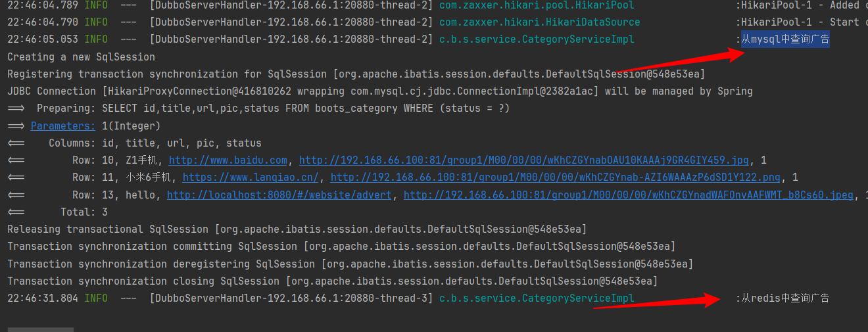Viewport: 868px width, 332px height.
Task: Open the image URL ending in SD1Y122.png
Action: 555,178
